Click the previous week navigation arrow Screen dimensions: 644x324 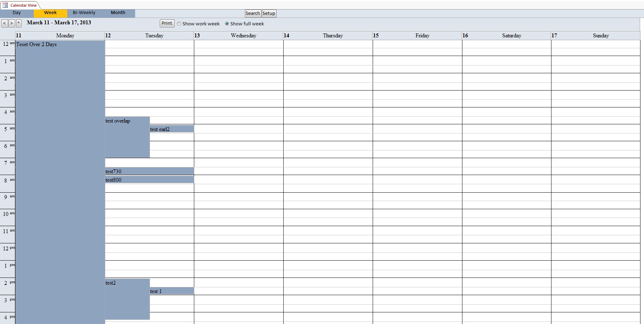[4, 23]
